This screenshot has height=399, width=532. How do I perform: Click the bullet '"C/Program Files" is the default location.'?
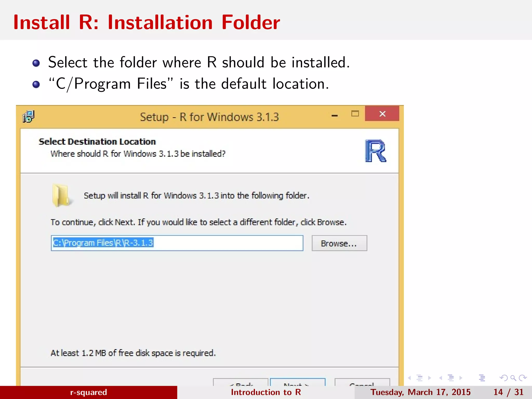(x=189, y=84)
